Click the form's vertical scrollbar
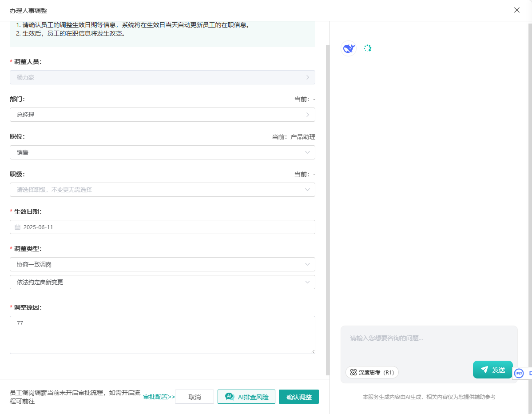532x414 pixels. (328, 209)
